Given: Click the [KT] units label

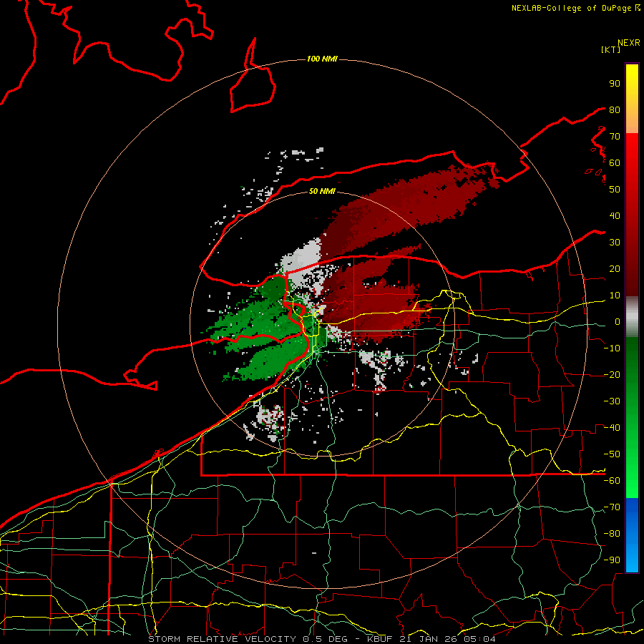Looking at the screenshot, I should 611,49.
